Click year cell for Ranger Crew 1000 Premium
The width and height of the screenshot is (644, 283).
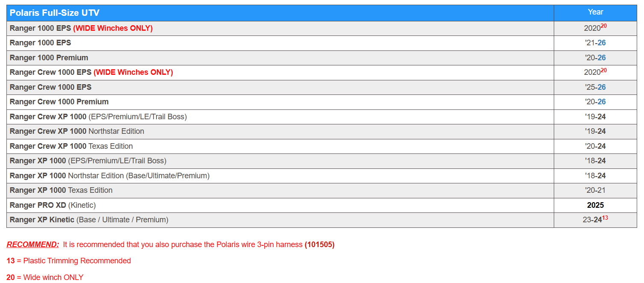(595, 102)
